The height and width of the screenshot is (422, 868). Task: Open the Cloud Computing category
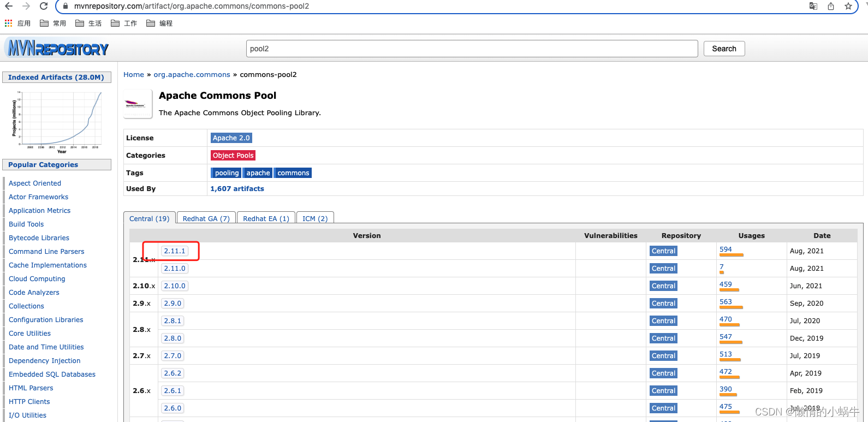(37, 279)
